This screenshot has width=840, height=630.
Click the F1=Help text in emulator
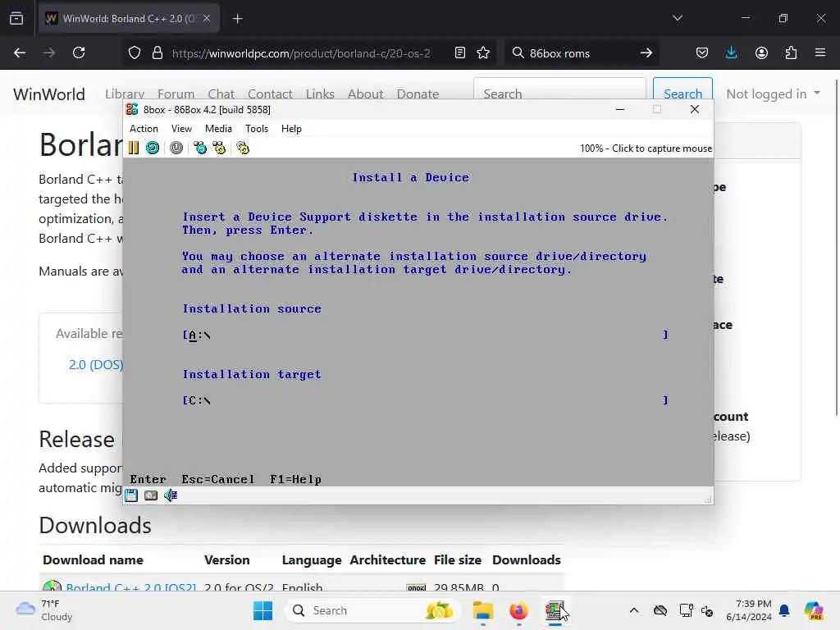295,479
